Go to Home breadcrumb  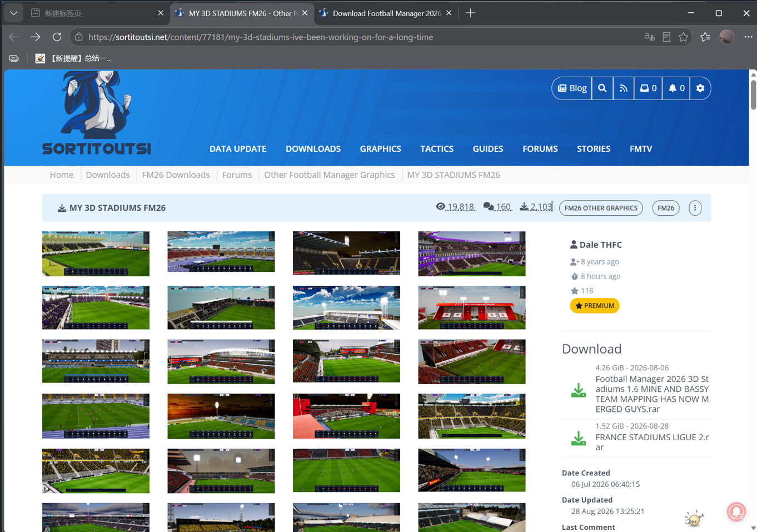click(x=62, y=175)
